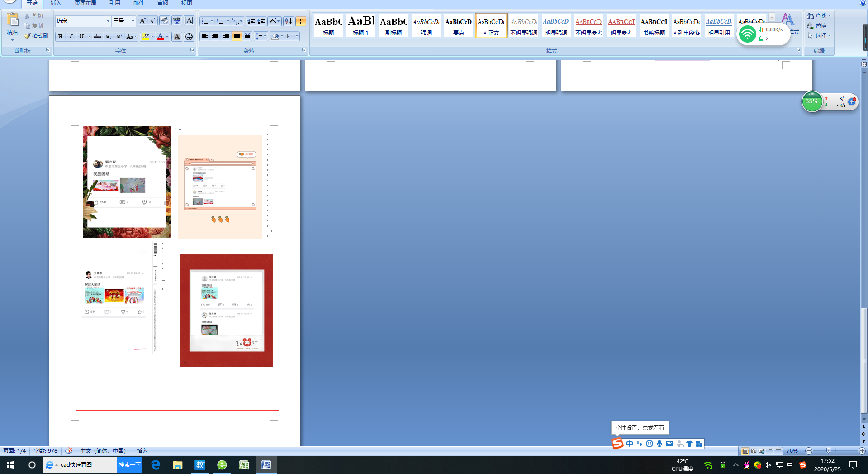The image size is (868, 474).
Task: Toggle bold formatting
Action: [x=60, y=37]
